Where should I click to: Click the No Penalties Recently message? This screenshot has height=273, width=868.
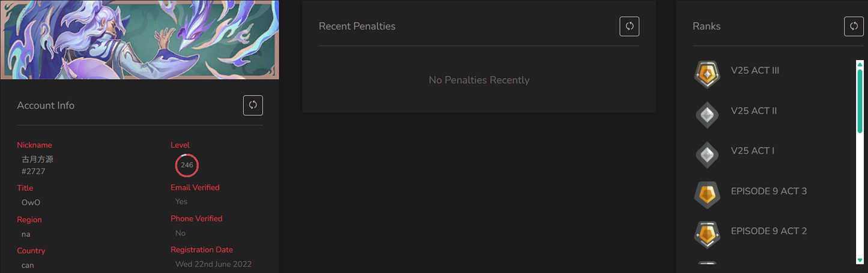tap(479, 80)
